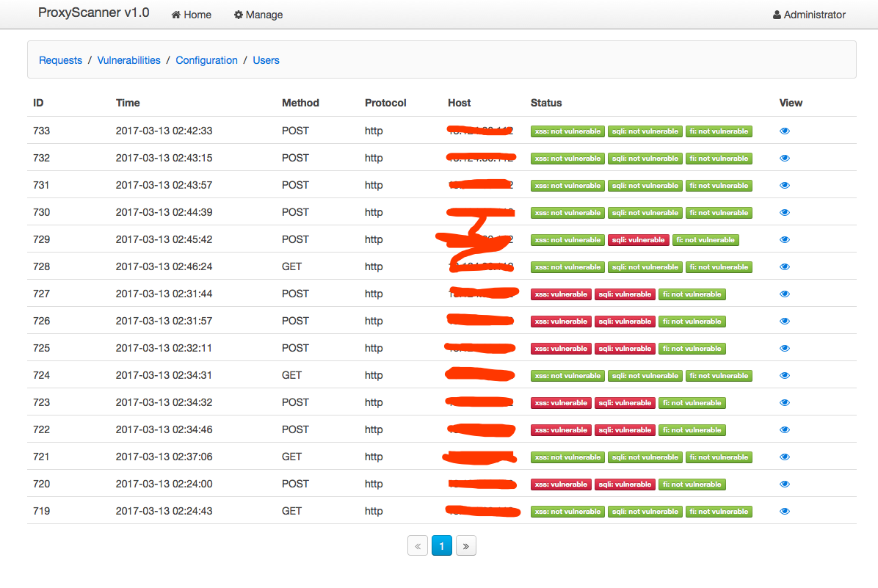The height and width of the screenshot is (588, 878).
Task: Open the eye icon on row 724
Action: click(785, 376)
